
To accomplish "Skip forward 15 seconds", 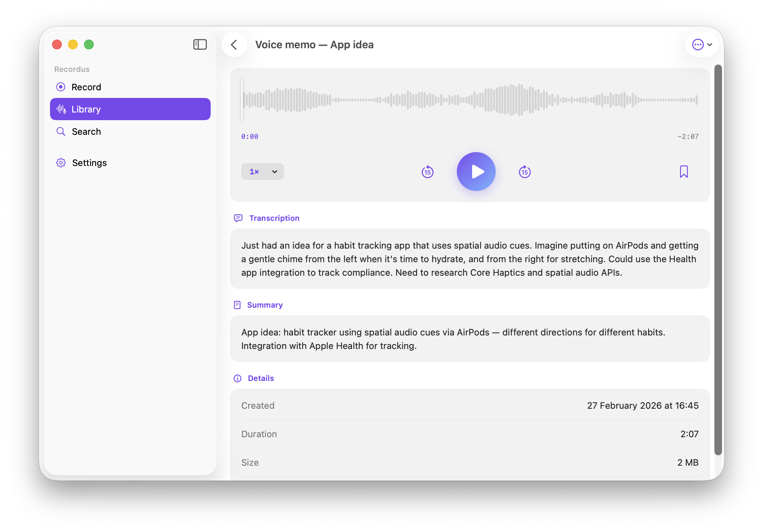I will tap(525, 171).
